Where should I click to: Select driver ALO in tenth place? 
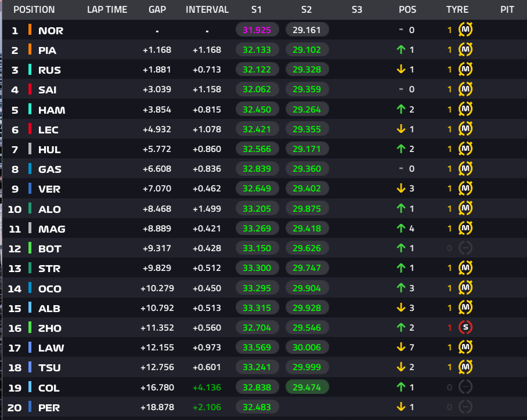(x=49, y=209)
